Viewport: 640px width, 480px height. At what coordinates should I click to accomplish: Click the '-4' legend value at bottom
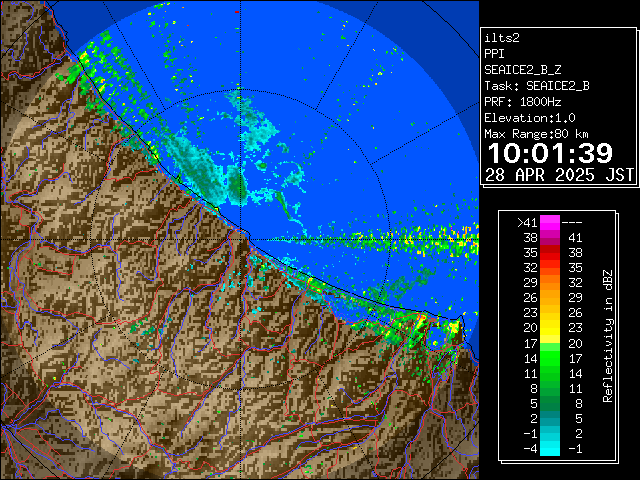pos(530,448)
